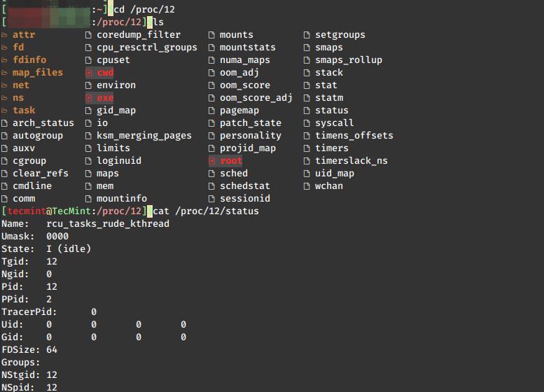This screenshot has height=392, width=544.
Task: Click the rcu_tasks_rude_kthread name value
Action: coord(108,224)
